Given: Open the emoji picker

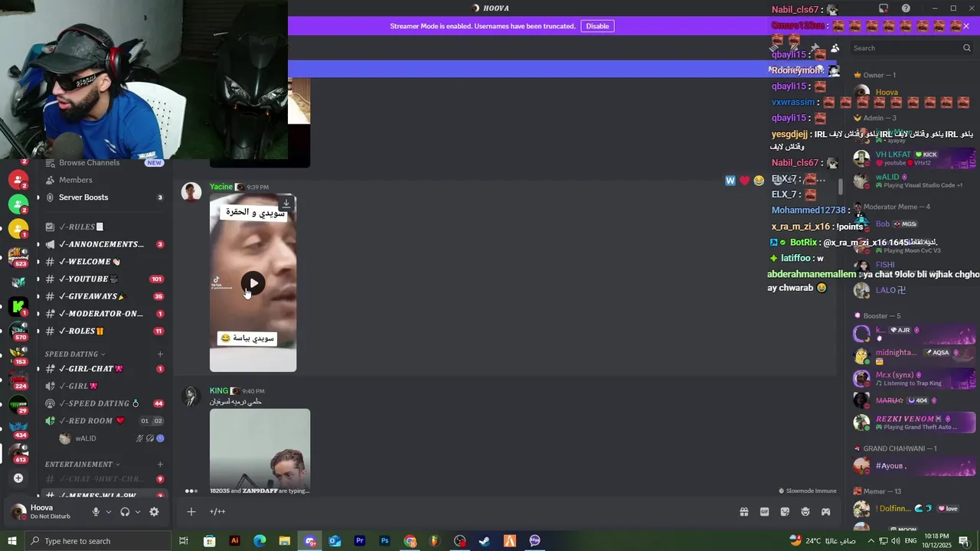Looking at the screenshot, I should click(x=805, y=512).
